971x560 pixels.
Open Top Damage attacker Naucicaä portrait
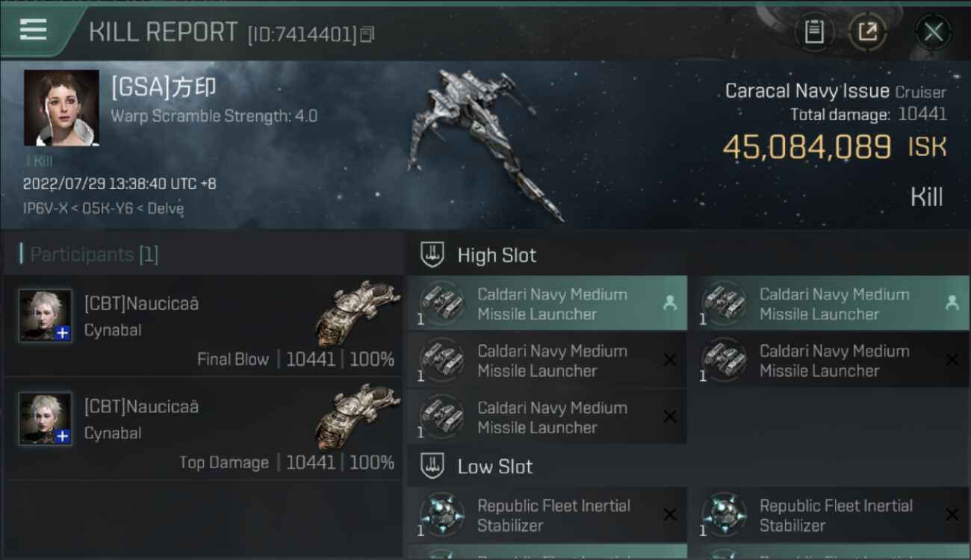click(46, 419)
